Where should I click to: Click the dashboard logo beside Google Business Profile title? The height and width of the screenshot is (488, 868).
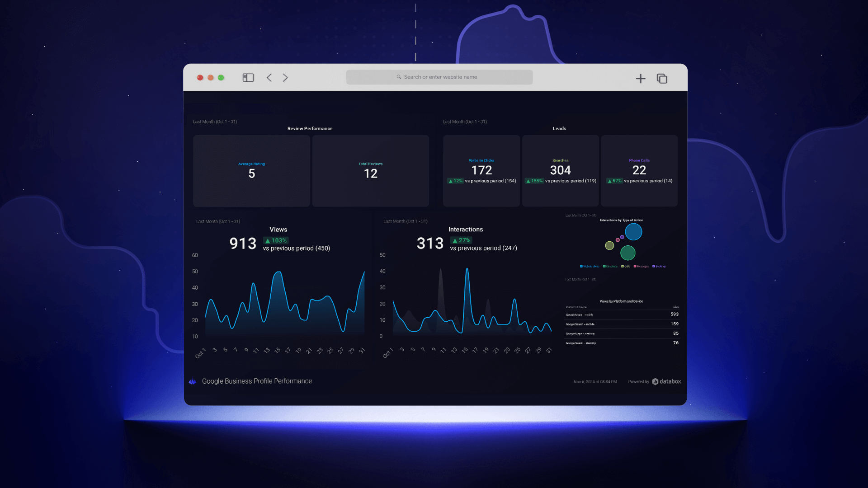193,381
